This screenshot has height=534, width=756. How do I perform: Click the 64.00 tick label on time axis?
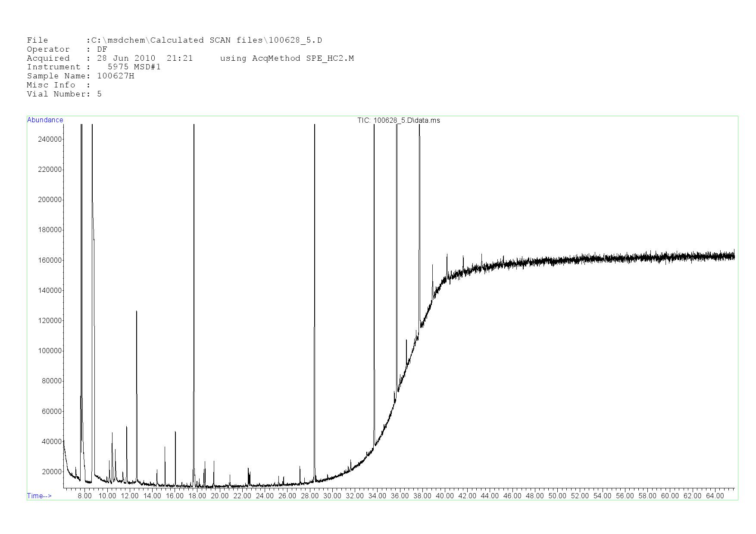click(714, 496)
